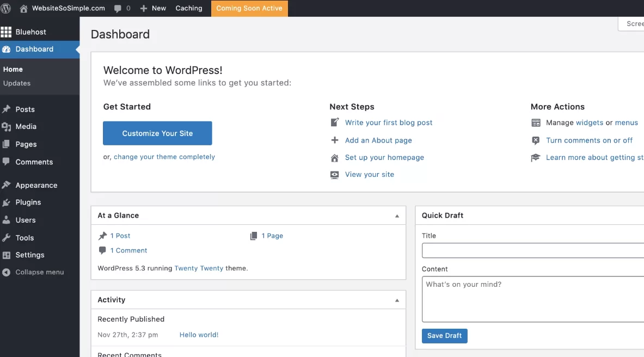Image resolution: width=644 pixels, height=357 pixels.
Task: Click the Settings sliders icon in sidebar
Action: coord(6,255)
